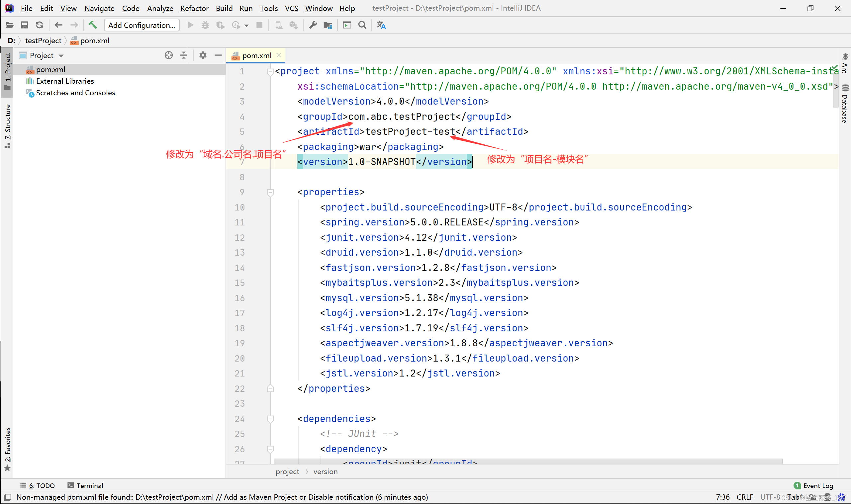Click the Stop square icon
The image size is (851, 504).
coord(259,25)
